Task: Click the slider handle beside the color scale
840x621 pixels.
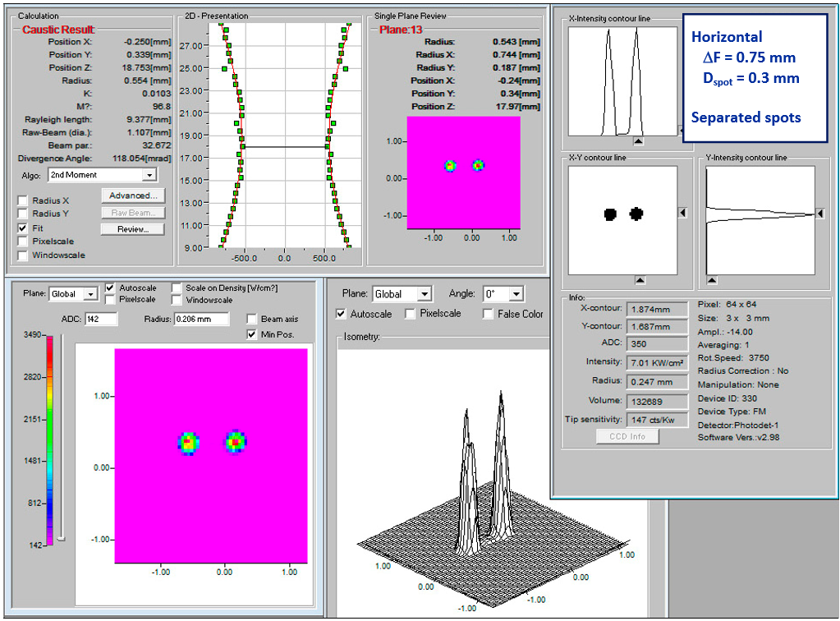Action: (x=61, y=539)
